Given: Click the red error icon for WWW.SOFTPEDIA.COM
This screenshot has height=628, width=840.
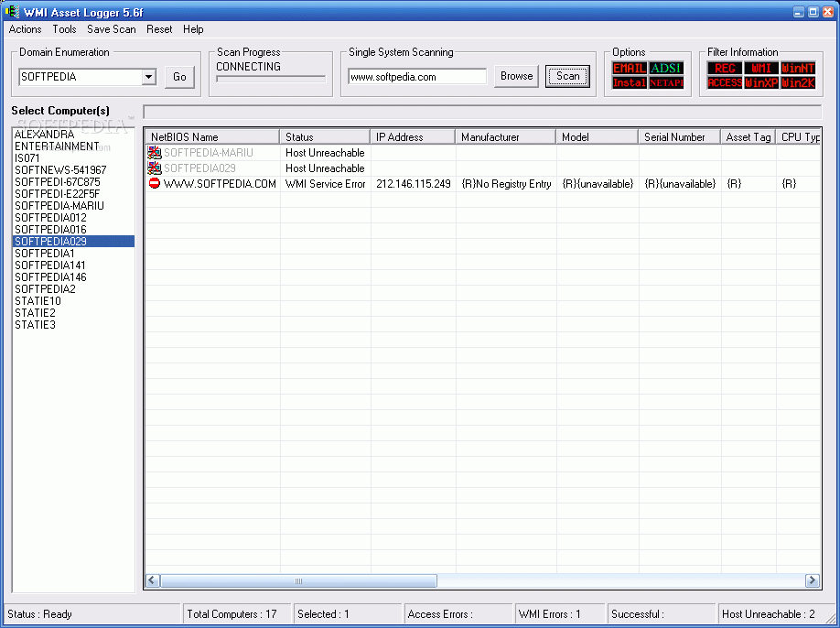Looking at the screenshot, I should [155, 184].
